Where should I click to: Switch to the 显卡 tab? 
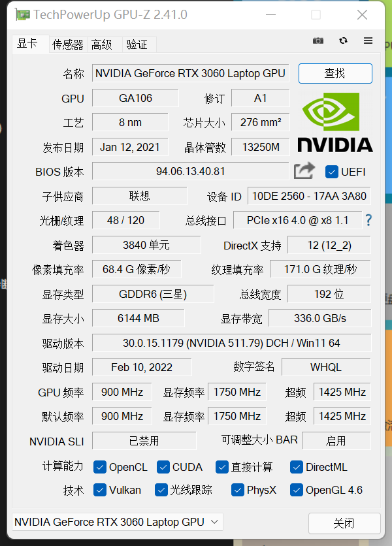pyautogui.click(x=30, y=44)
